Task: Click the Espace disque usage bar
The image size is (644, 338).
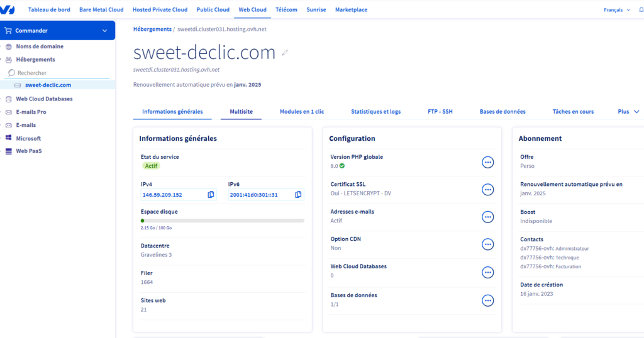Action: point(223,221)
